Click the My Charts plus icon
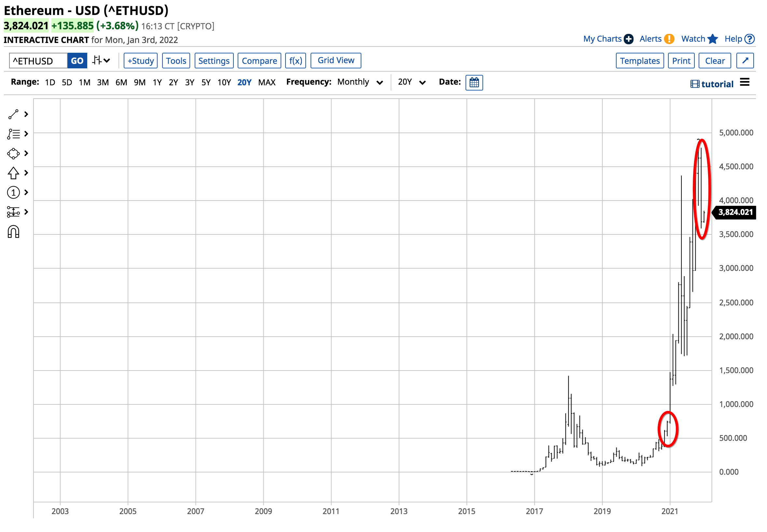767x532 pixels. tap(629, 39)
